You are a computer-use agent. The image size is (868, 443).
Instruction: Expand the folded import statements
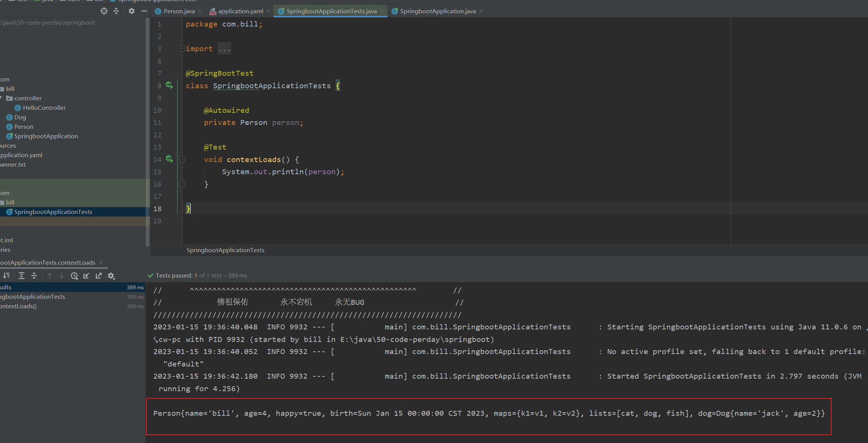pyautogui.click(x=182, y=48)
